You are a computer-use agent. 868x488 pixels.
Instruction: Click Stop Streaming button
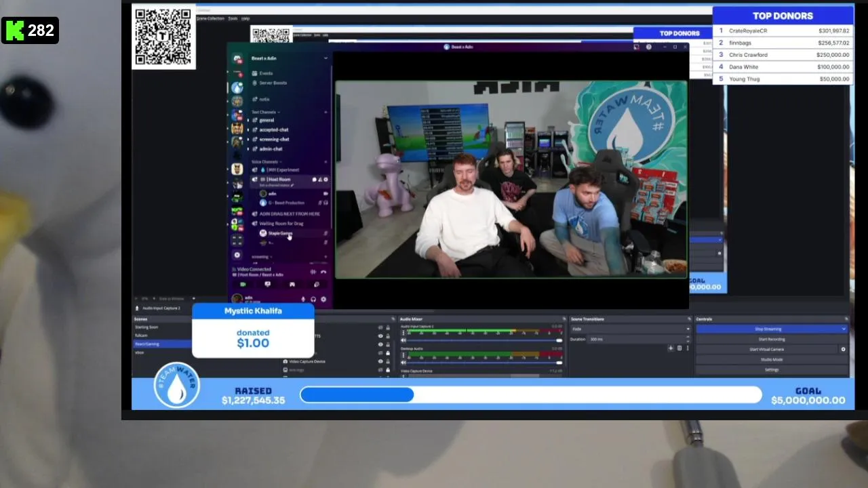768,329
